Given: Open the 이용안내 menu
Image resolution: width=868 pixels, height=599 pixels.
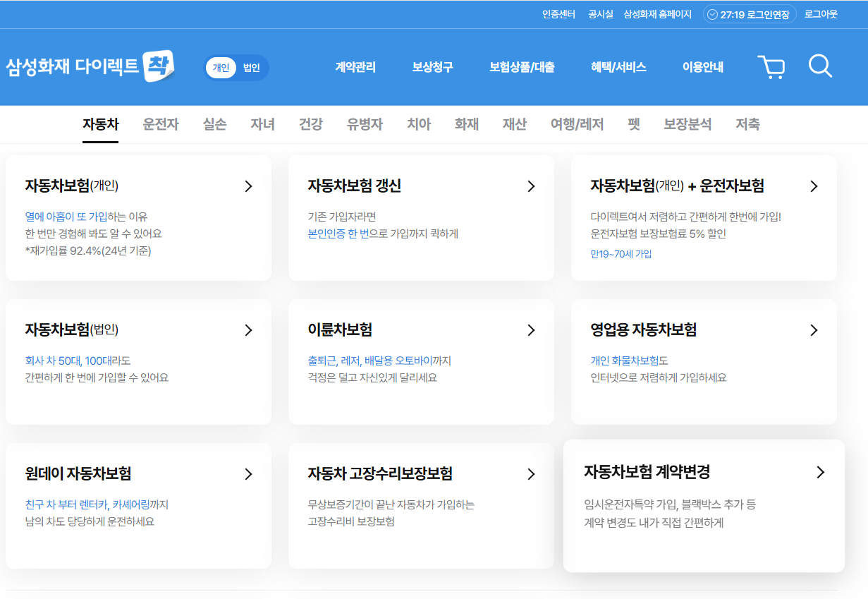Looking at the screenshot, I should (703, 68).
